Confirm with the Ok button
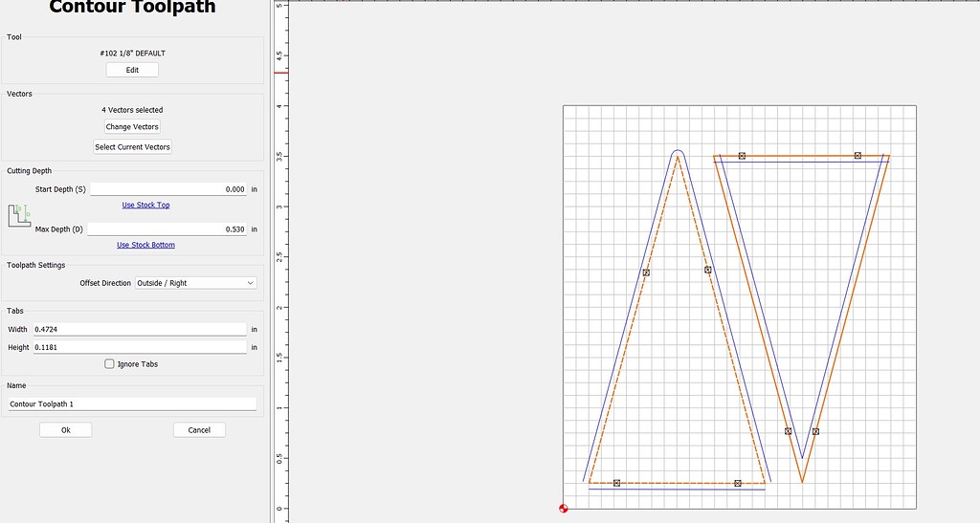 66,430
